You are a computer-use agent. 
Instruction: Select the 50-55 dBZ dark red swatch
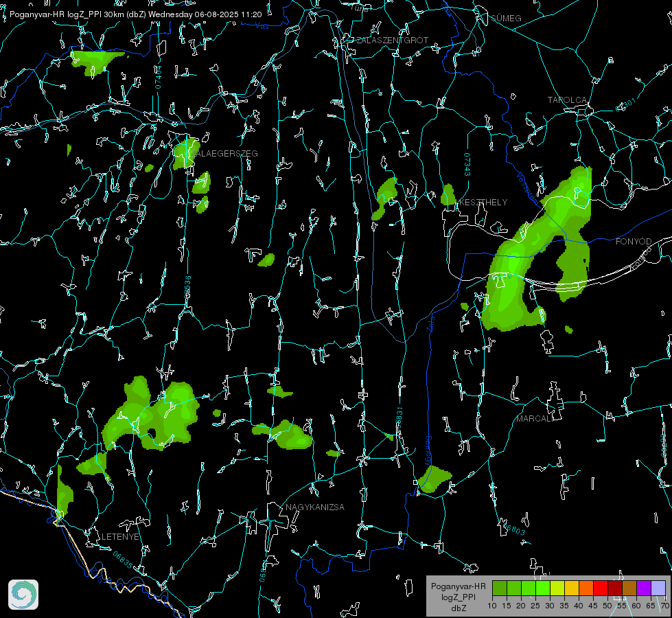point(615,588)
